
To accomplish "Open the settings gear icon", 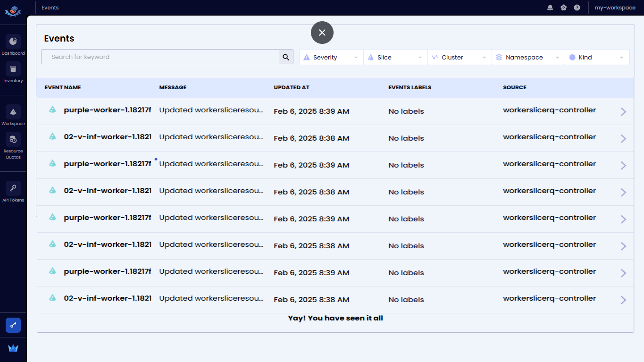I will [x=563, y=8].
